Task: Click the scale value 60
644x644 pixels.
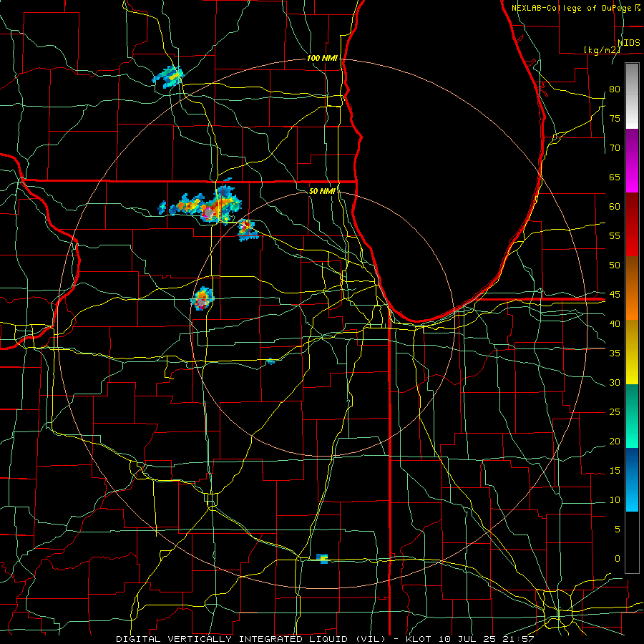Action: [615, 207]
